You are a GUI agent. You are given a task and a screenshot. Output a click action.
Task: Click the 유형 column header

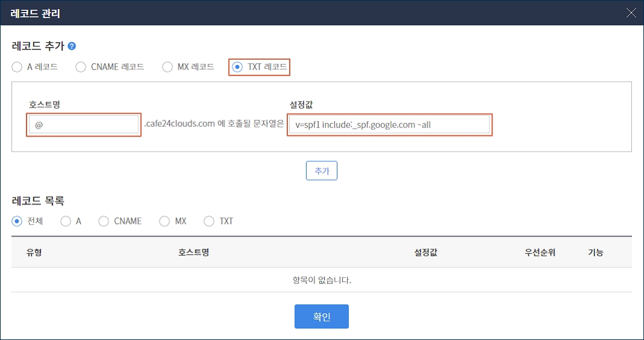(34, 252)
